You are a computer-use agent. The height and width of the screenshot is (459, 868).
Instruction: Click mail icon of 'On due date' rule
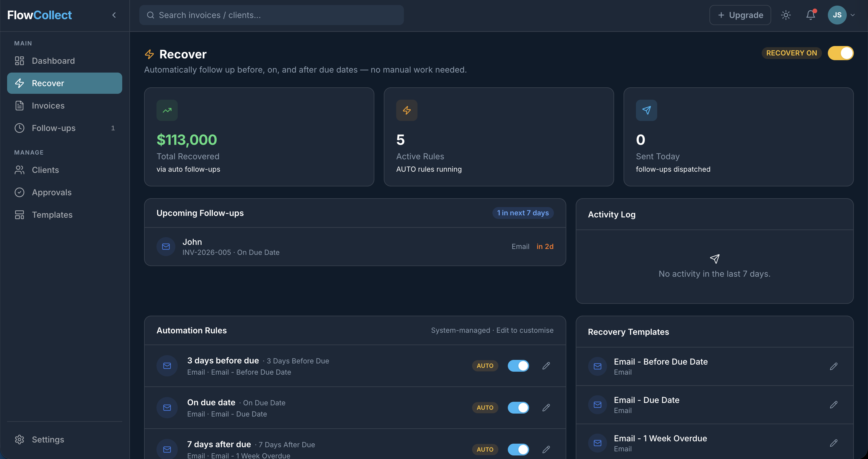(167, 407)
